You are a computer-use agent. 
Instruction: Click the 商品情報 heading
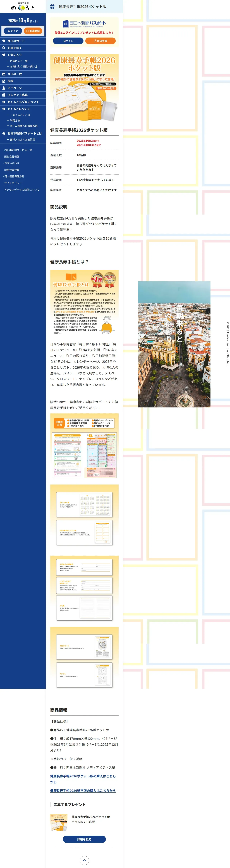[59, 710]
